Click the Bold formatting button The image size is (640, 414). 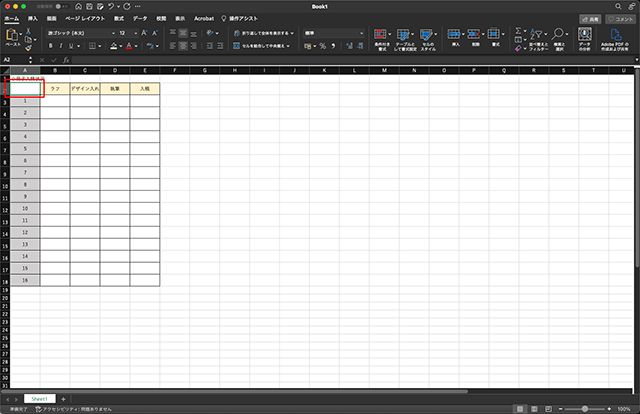tap(50, 46)
